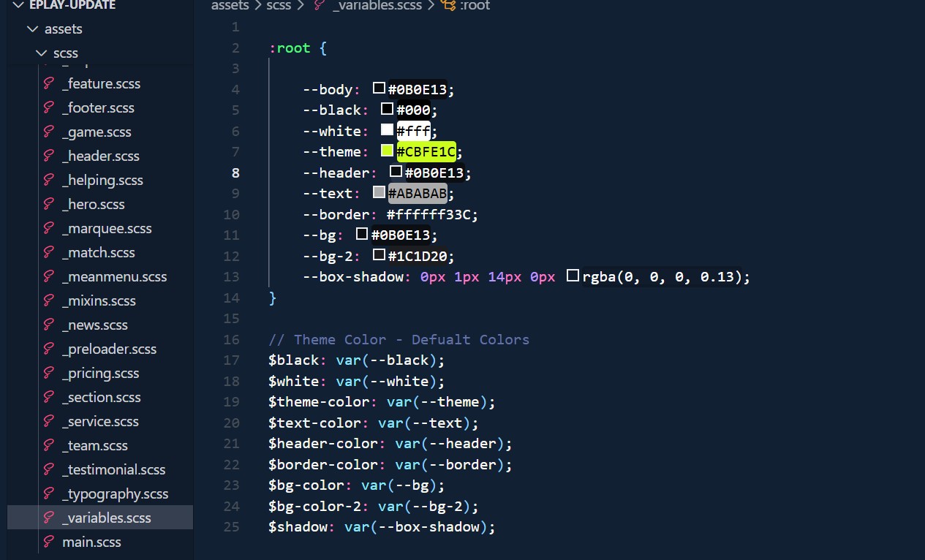The width and height of the screenshot is (925, 560).
Task: Open the scss breadcrumb segment
Action: click(x=279, y=6)
